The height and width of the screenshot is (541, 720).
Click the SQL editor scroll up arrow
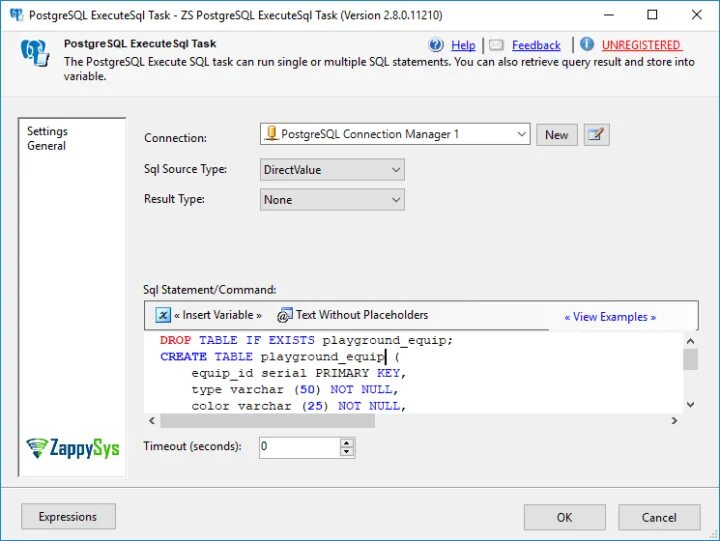(x=690, y=341)
